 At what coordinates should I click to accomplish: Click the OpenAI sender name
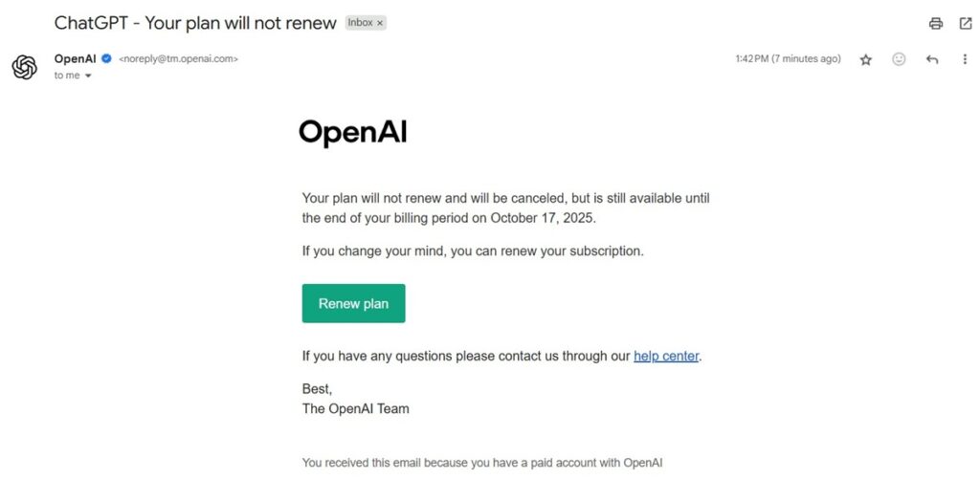click(x=76, y=58)
